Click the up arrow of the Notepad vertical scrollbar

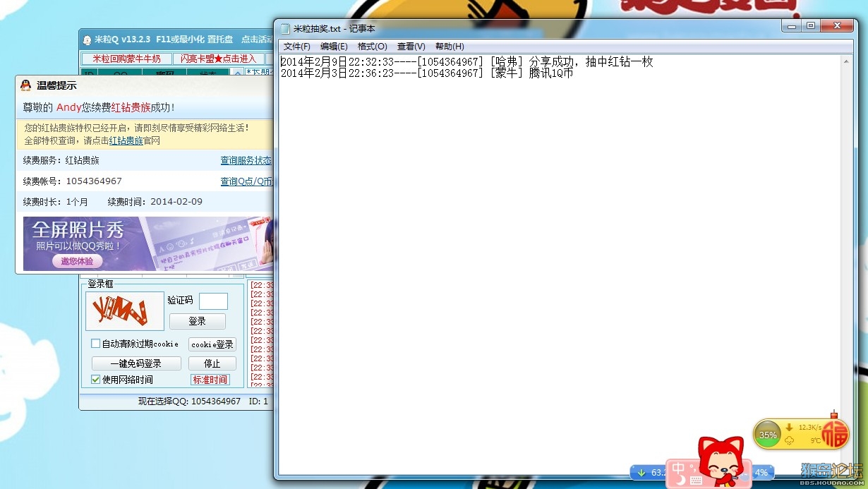coord(846,61)
